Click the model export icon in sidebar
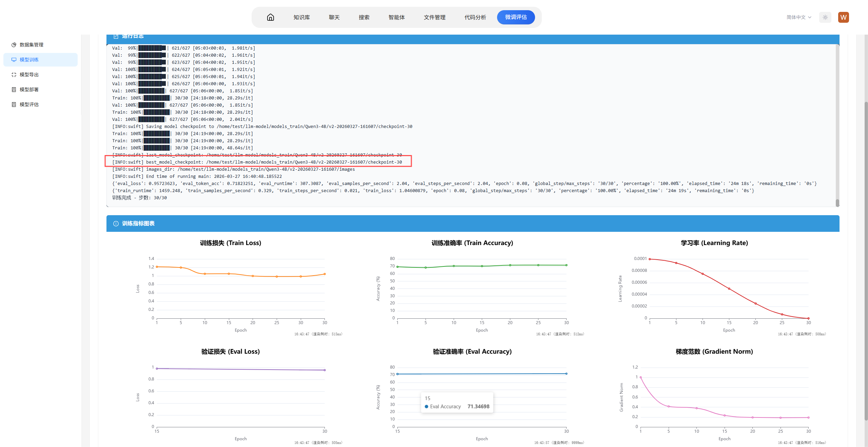The image size is (868, 447). point(14,75)
